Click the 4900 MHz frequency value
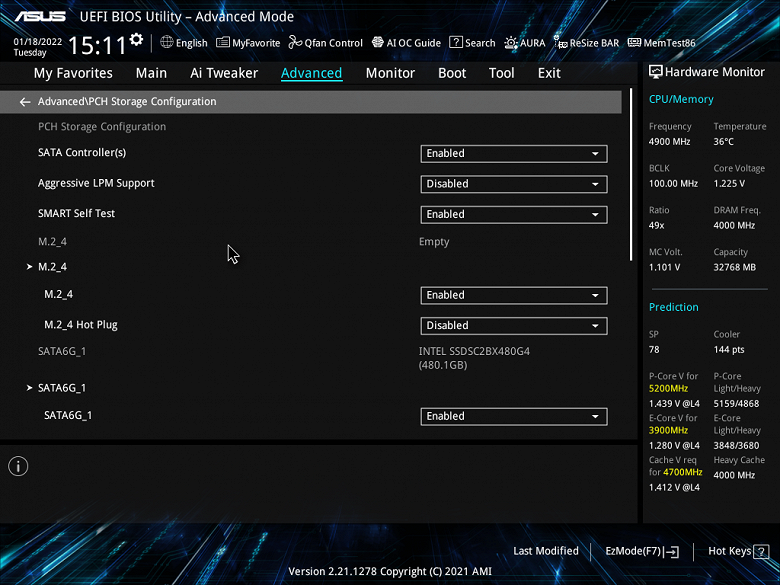 [669, 142]
